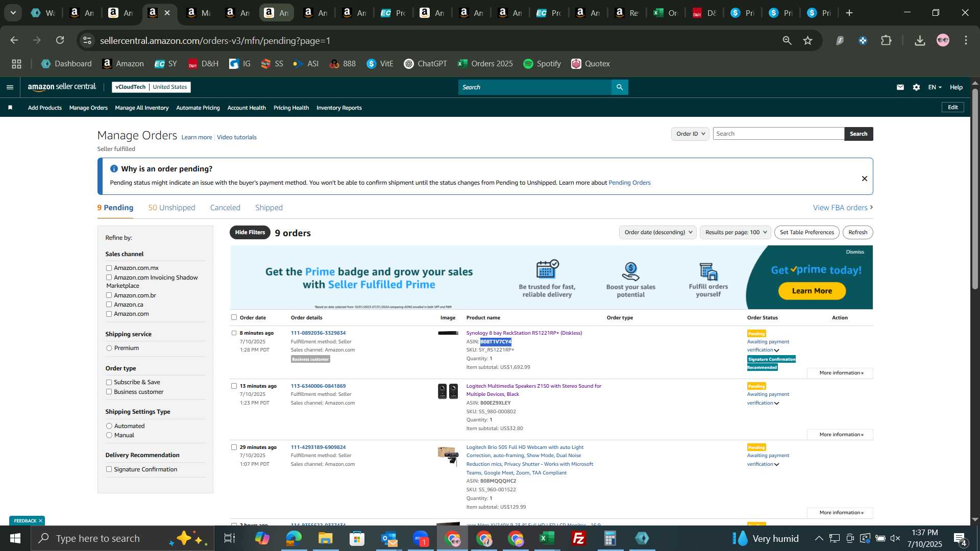Open Account Health menu item
The height and width of the screenshot is (551, 980).
247,108
